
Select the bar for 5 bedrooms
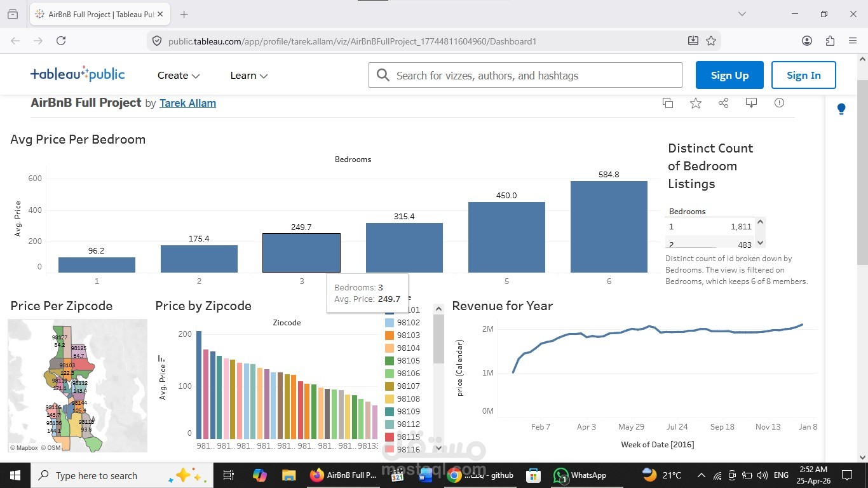(x=506, y=237)
